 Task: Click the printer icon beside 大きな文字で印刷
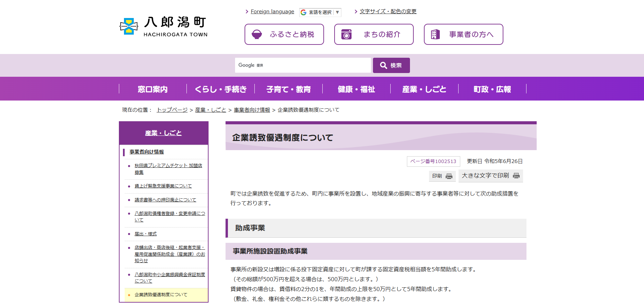point(516,176)
